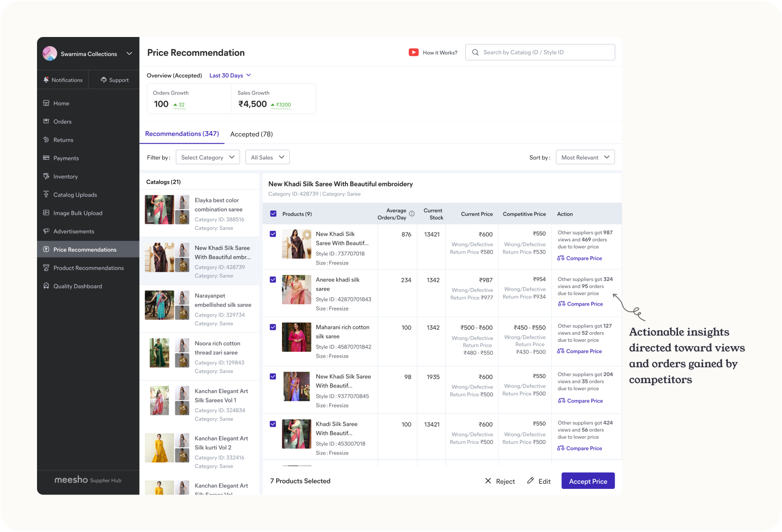
Task: Click the Orders sidebar icon
Action: coord(46,121)
